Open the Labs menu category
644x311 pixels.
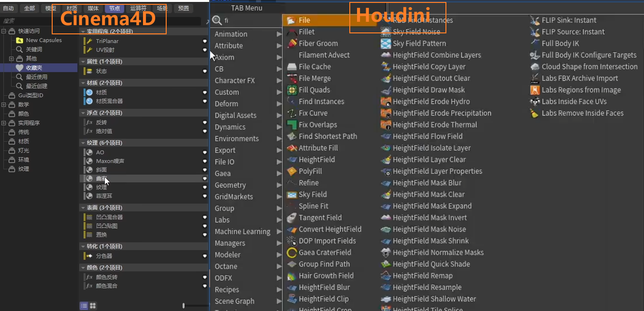coord(222,220)
